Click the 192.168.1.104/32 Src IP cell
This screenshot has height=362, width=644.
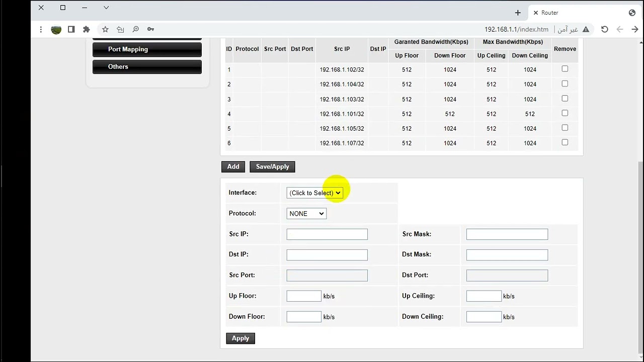(342, 84)
